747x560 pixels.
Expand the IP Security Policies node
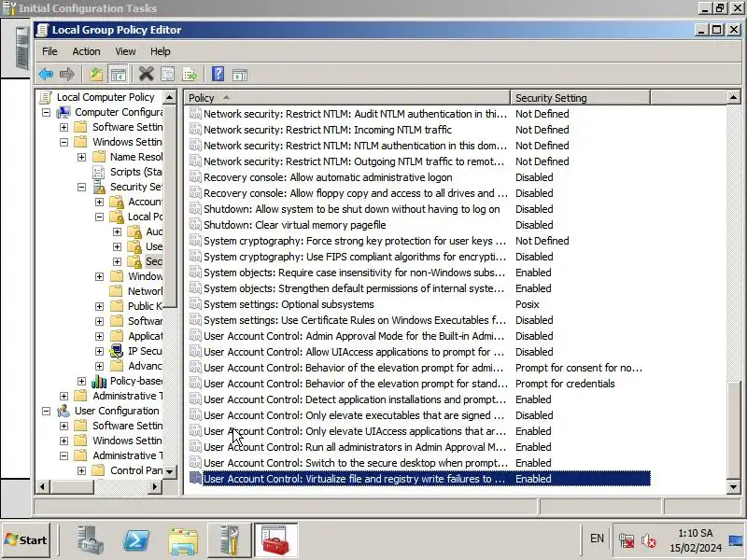point(99,351)
